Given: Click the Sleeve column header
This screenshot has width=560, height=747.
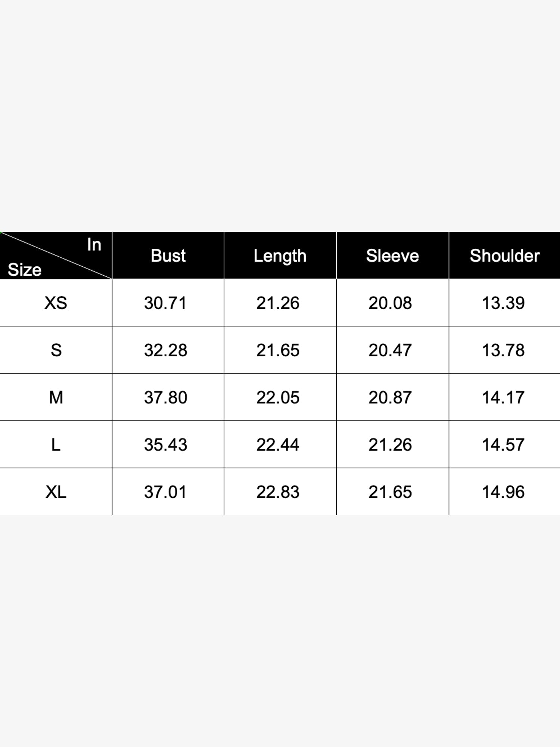Looking at the screenshot, I should [x=392, y=256].
